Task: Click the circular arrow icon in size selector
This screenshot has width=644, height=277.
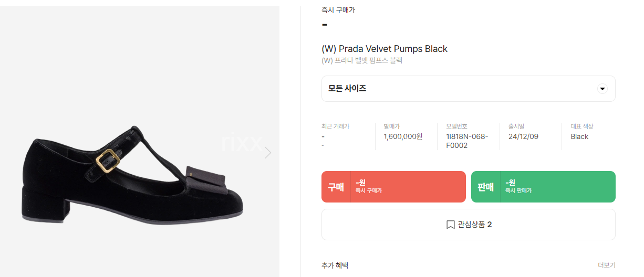Action: pyautogui.click(x=603, y=89)
